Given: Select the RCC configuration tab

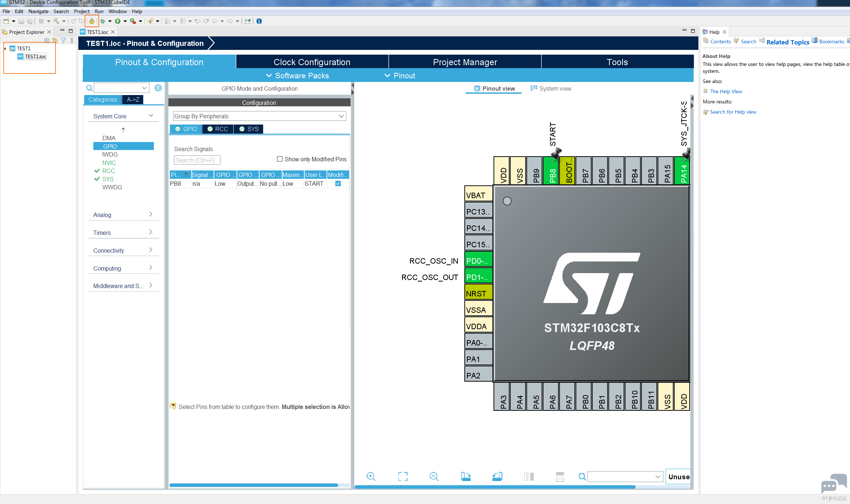Looking at the screenshot, I should [x=218, y=129].
